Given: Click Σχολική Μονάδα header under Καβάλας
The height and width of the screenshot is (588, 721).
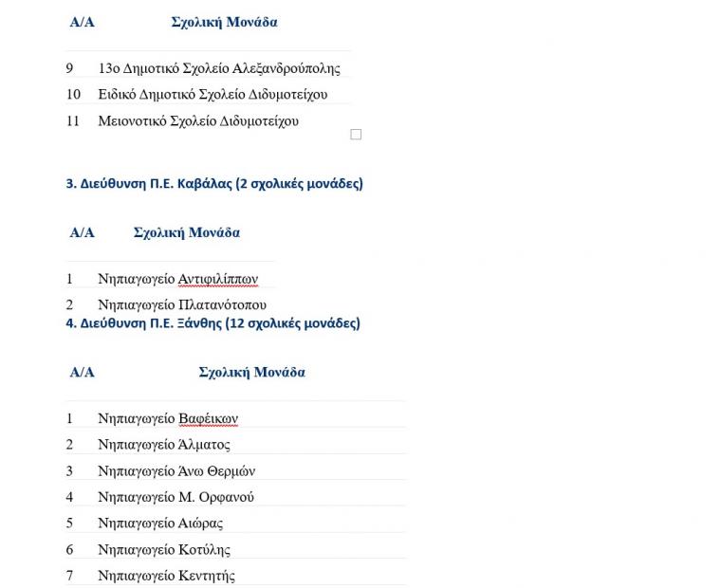Looking at the screenshot, I should [x=187, y=232].
